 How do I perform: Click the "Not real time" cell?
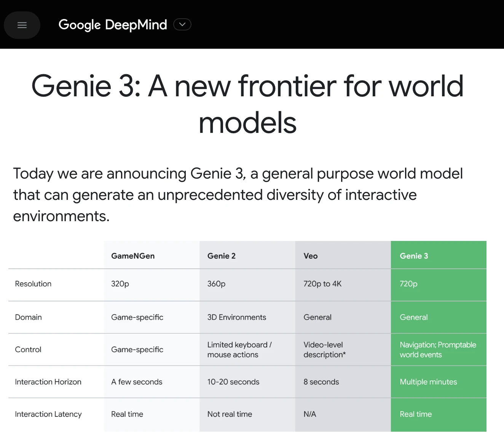(230, 414)
